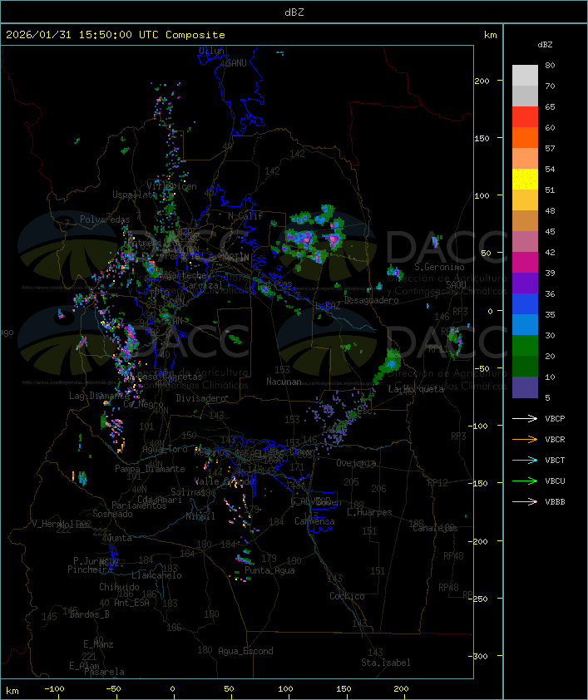This screenshot has height=700, width=588.
Task: Click the VBBB arrow icon in legend
Action: pos(525,502)
